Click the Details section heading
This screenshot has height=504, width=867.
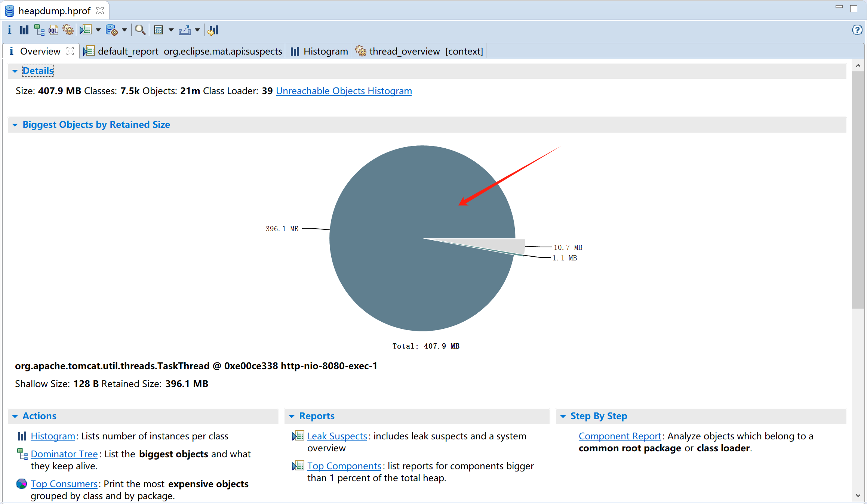(x=38, y=71)
